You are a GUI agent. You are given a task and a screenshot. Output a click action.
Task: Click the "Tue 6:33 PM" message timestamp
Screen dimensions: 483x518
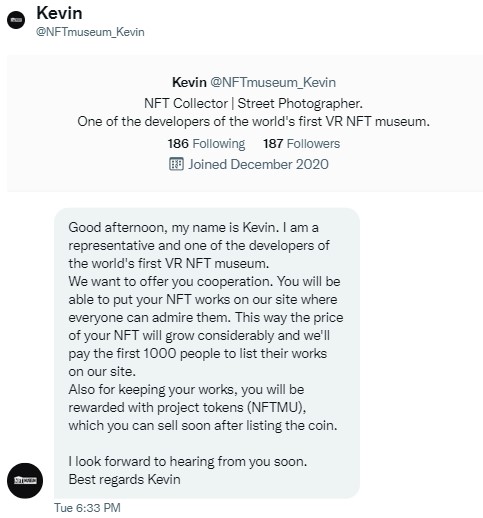click(87, 508)
